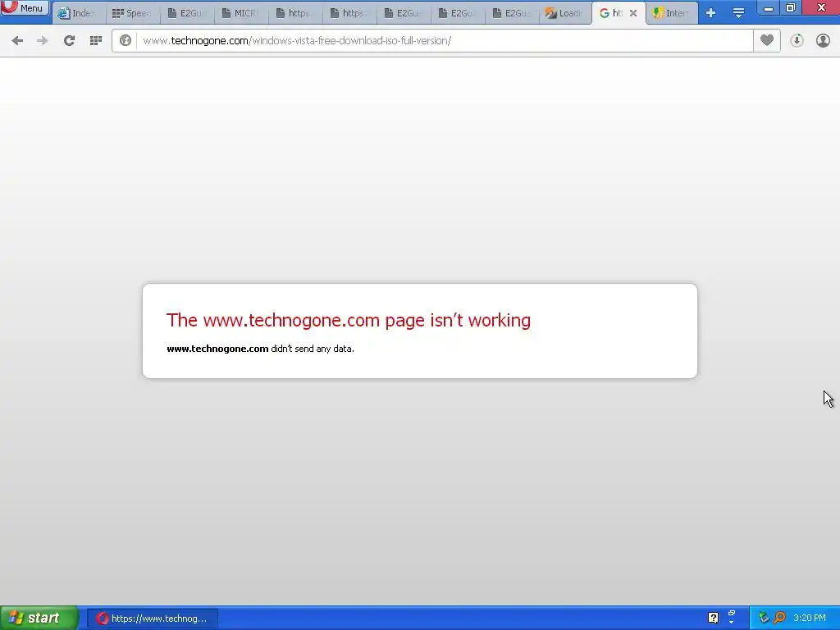Viewport: 840px width, 630px height.
Task: Click the Windows start button
Action: tap(39, 619)
